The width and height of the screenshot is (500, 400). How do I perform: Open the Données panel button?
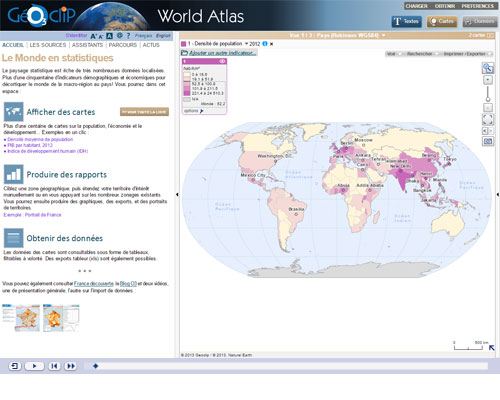[480, 22]
